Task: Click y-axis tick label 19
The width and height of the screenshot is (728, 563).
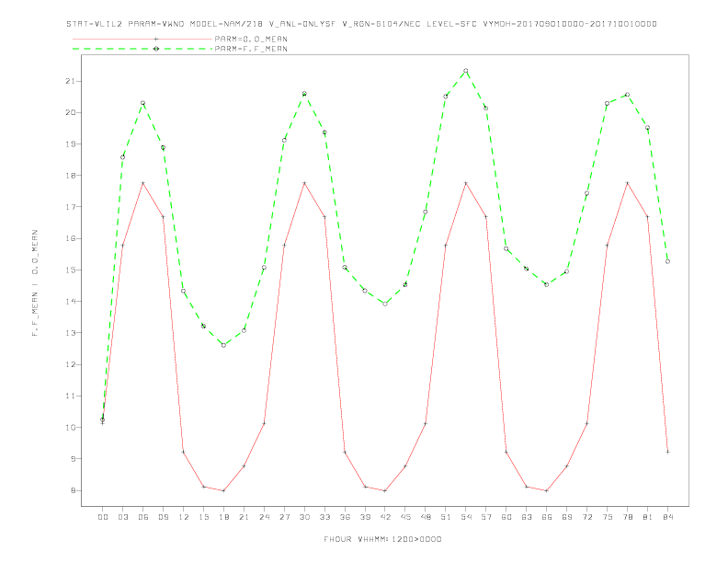Action: 70,144
